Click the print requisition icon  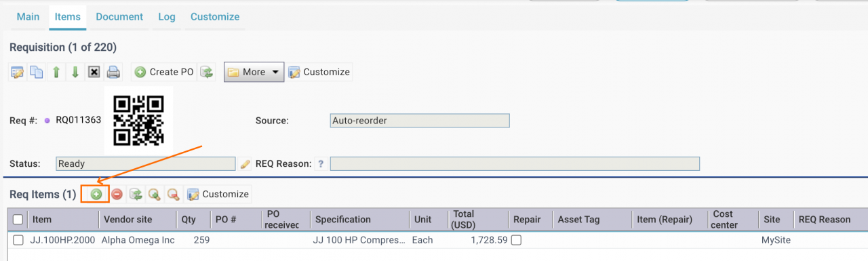pyautogui.click(x=113, y=72)
